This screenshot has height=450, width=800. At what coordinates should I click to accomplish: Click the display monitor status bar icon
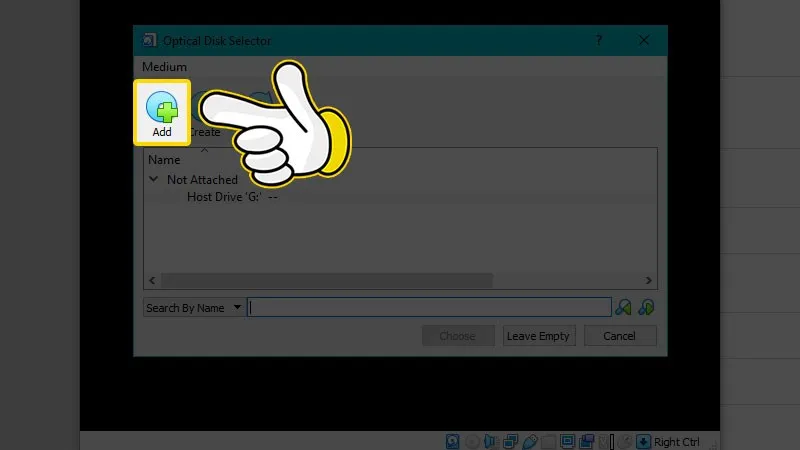[x=568, y=441]
